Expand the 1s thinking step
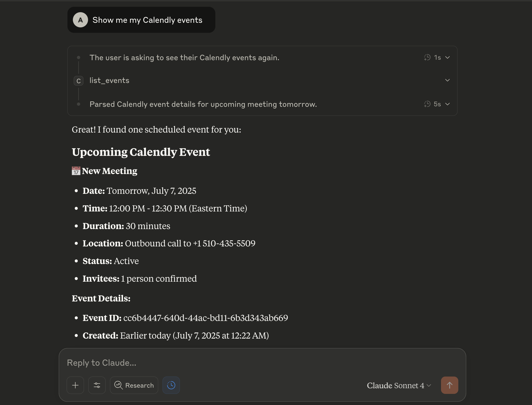The image size is (532, 405). 447,57
